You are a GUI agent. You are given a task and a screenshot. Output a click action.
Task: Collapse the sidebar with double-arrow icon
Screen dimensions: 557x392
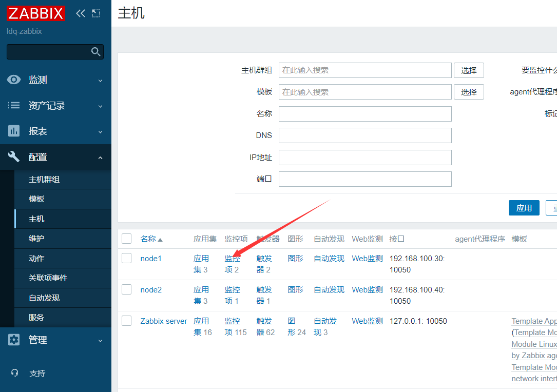click(81, 13)
